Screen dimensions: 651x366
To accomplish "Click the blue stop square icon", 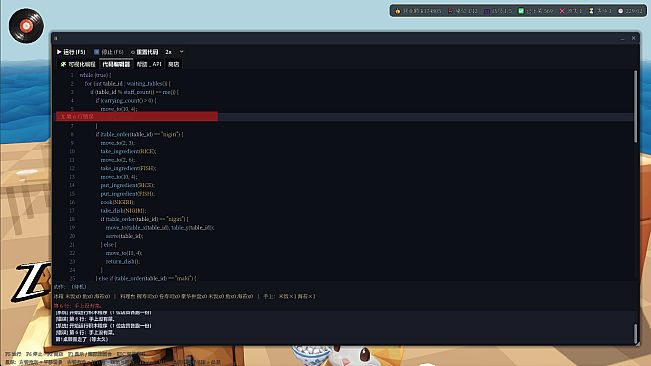I will (96, 52).
